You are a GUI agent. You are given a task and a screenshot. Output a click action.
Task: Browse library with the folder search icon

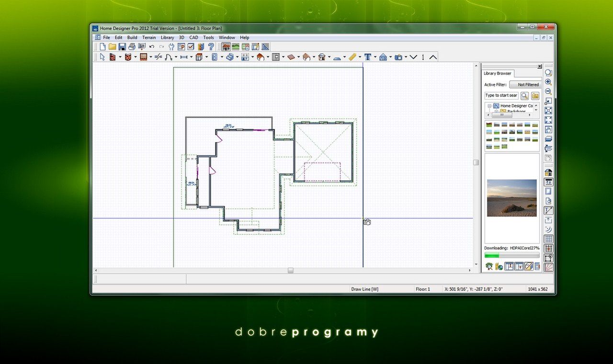(535, 96)
